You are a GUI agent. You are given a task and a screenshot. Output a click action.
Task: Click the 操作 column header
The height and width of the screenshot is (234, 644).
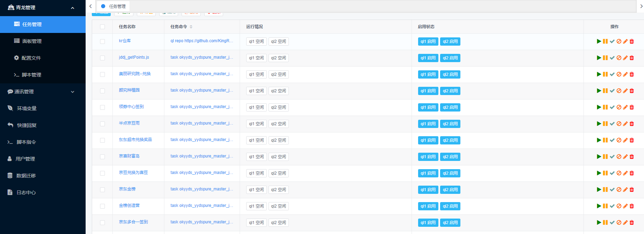point(614,27)
